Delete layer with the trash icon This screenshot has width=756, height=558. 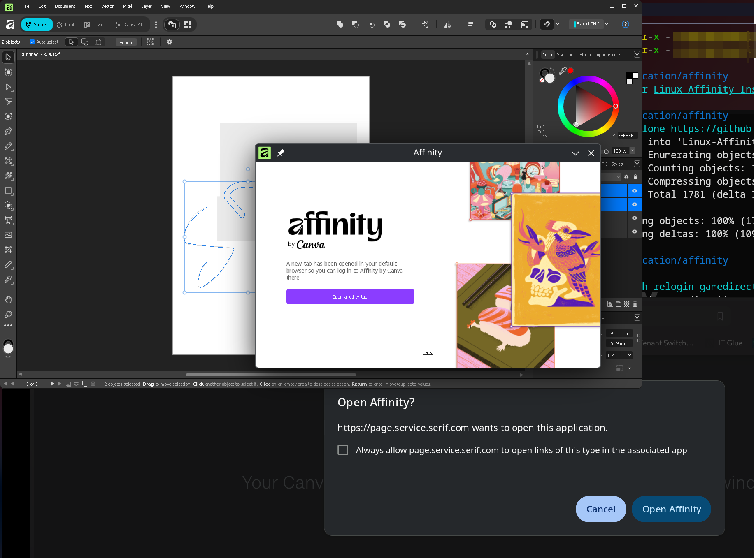pos(635,304)
